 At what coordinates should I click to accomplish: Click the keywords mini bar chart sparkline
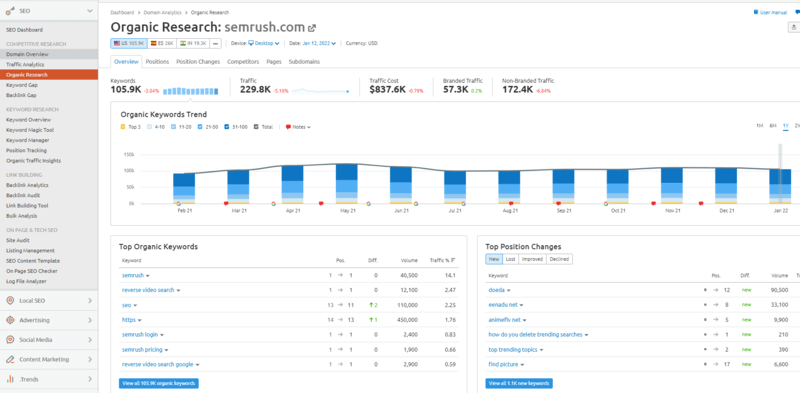pos(191,91)
